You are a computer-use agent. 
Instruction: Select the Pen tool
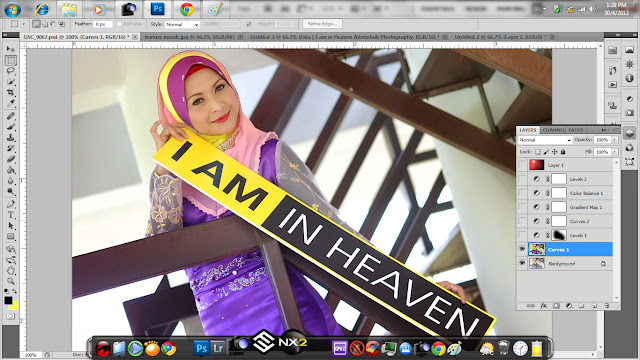point(11,204)
